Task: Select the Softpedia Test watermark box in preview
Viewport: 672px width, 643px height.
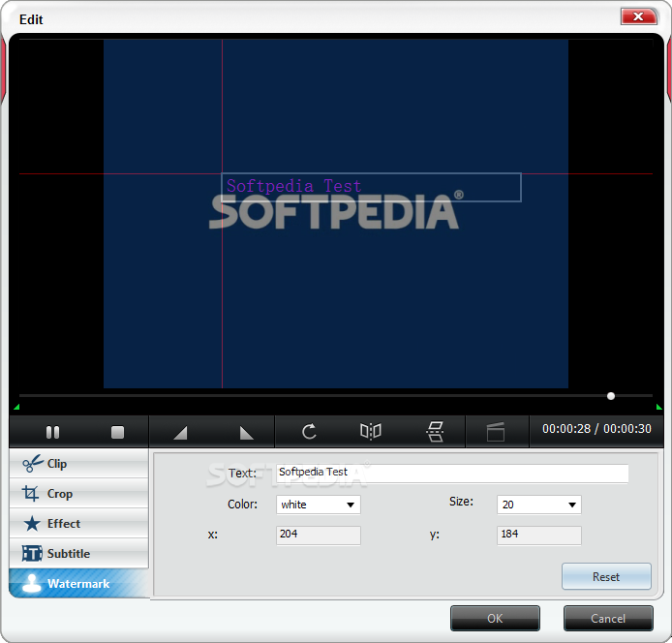Action: [371, 187]
